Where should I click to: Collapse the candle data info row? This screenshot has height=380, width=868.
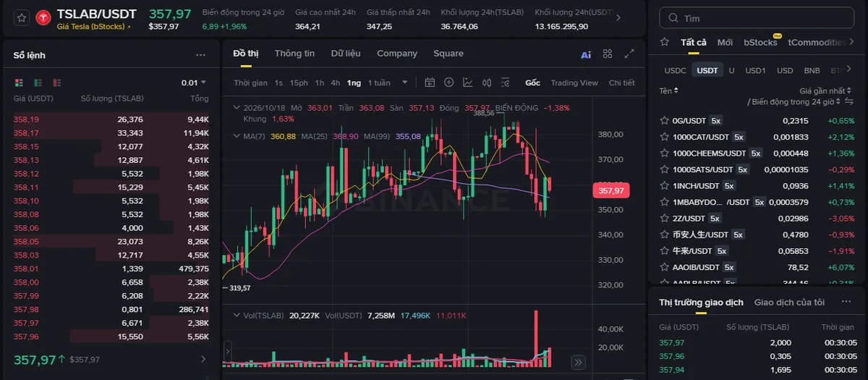point(236,108)
